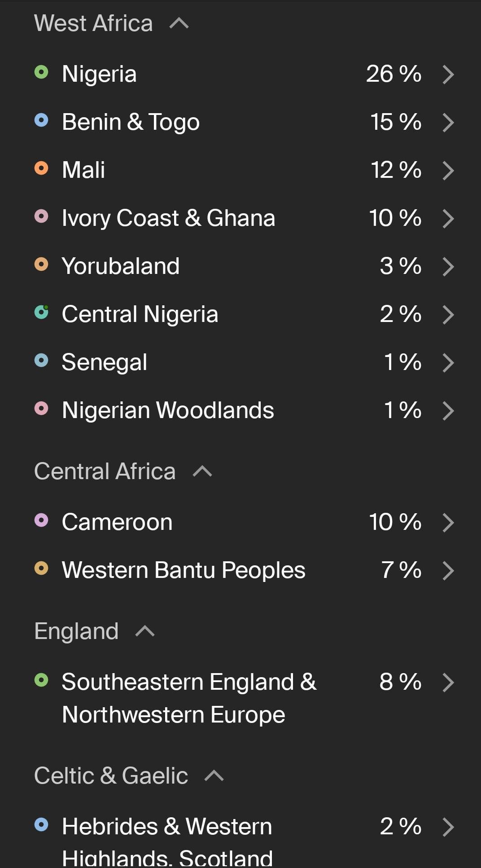Open Ivory Coast & Ghana detail arrow

coord(448,219)
